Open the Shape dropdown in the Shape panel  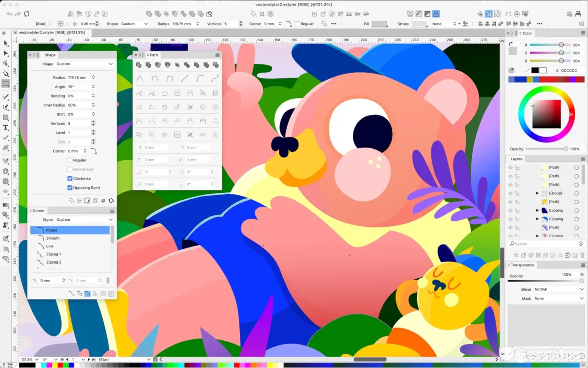(x=85, y=64)
